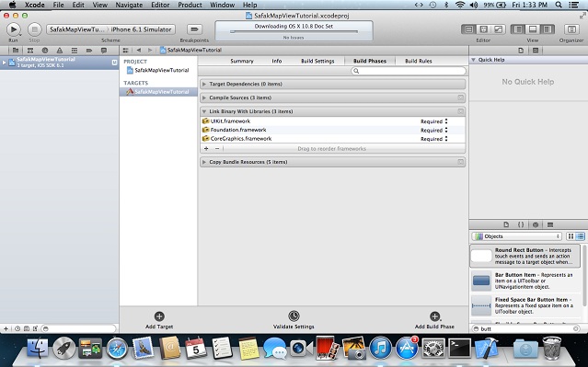Screen dimensions: 588x367
Task: Switch to the Summary tab
Action: point(242,61)
